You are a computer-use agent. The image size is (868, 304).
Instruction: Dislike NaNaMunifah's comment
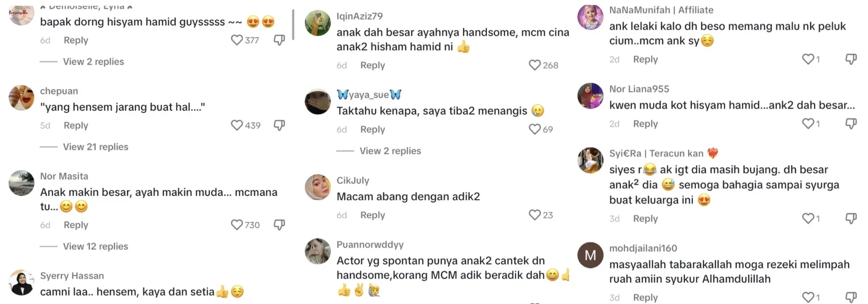(x=851, y=59)
